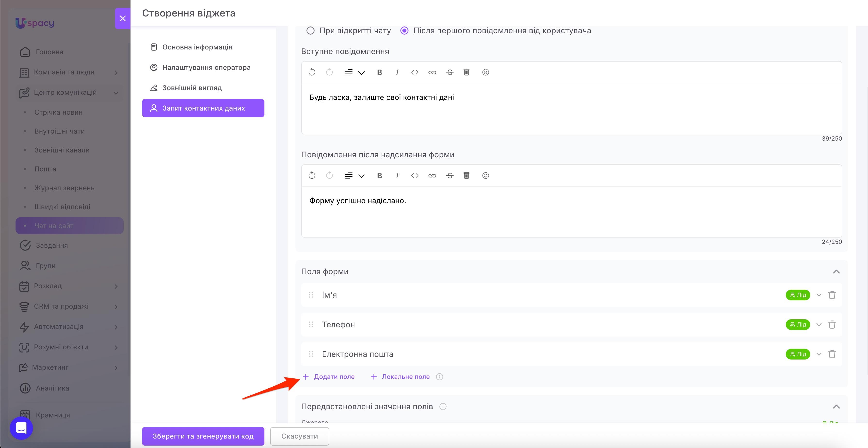
Task: Show info tooltip for Локальне поле
Action: point(439,377)
